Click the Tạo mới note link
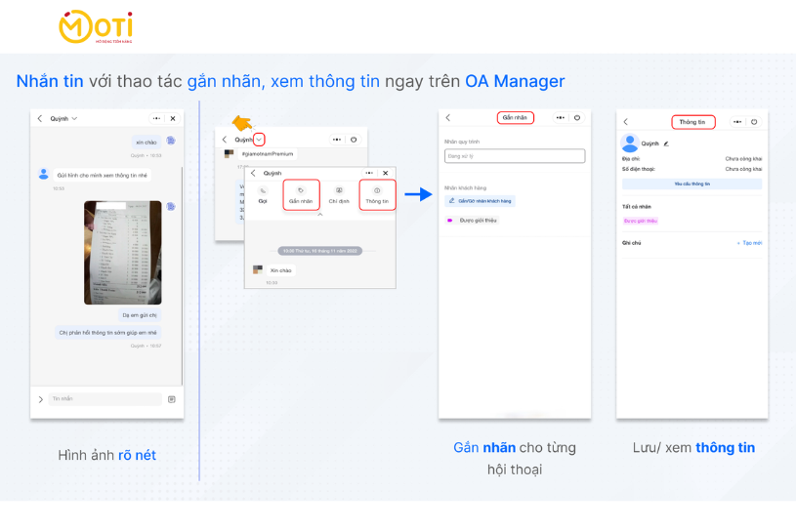The width and height of the screenshot is (796, 532). point(750,242)
